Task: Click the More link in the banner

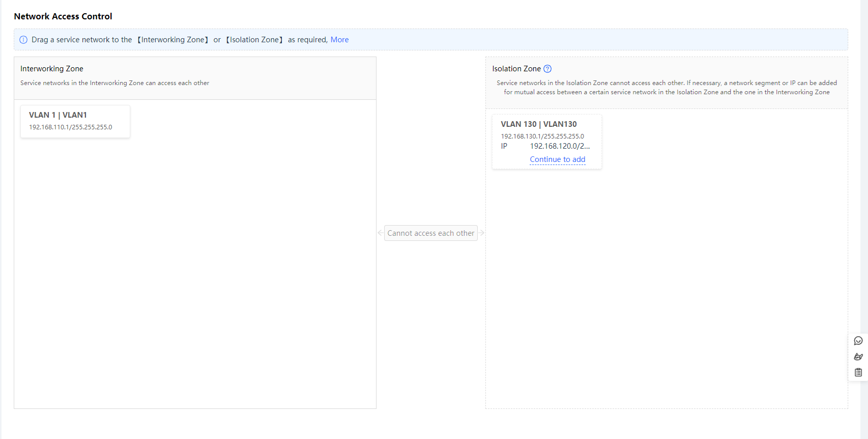Action: pyautogui.click(x=339, y=40)
